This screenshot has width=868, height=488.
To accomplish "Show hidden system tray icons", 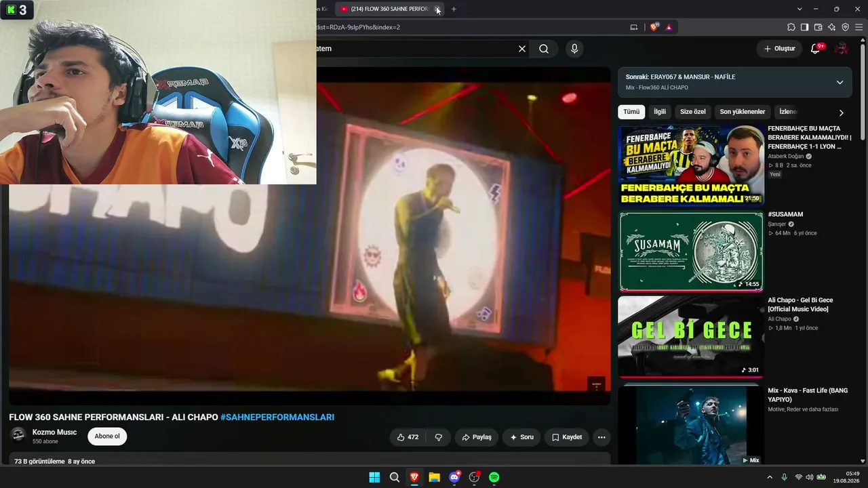I will tap(770, 477).
